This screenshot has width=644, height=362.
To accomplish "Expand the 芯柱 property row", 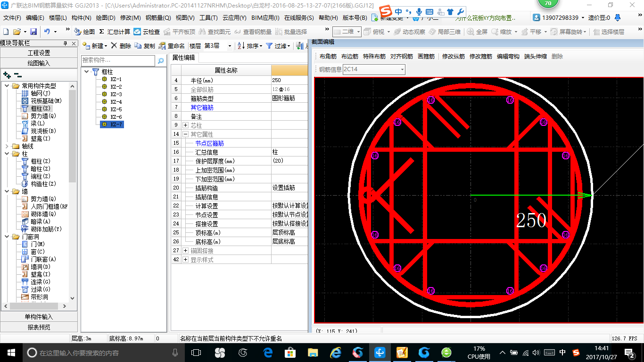I will [185, 125].
